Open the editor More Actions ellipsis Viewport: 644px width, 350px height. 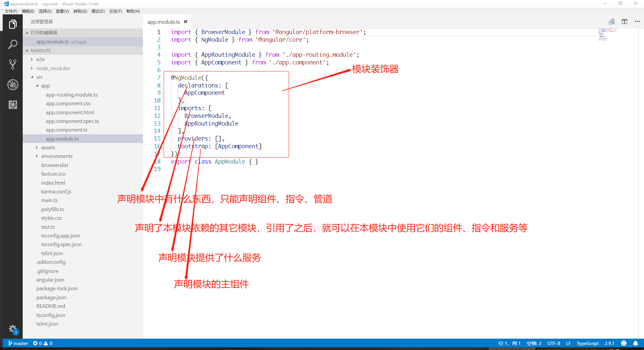pyautogui.click(x=637, y=22)
